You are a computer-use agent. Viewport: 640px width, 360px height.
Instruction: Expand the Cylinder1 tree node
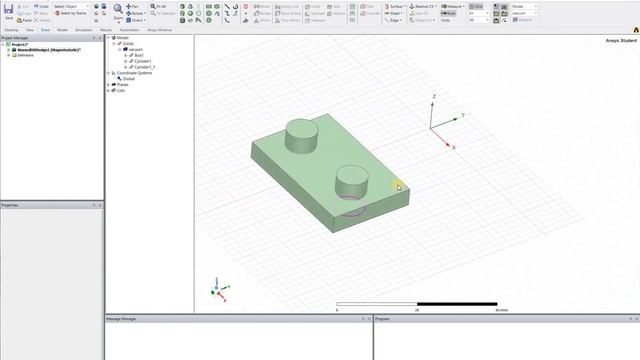(125, 61)
